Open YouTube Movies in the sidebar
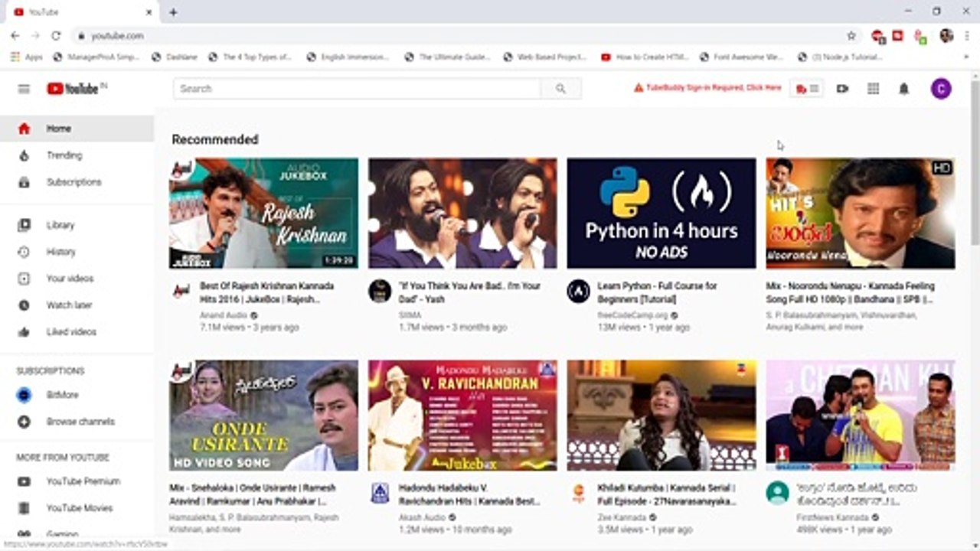 point(77,508)
